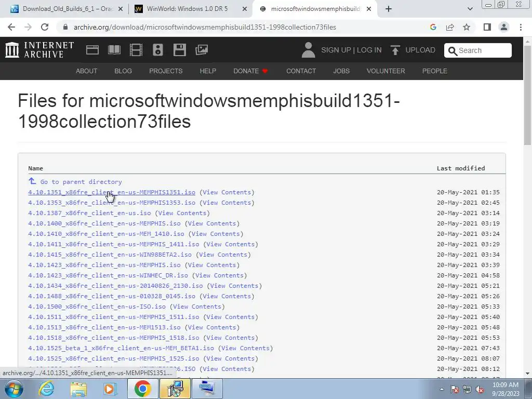The width and height of the screenshot is (532, 399).
Task: Download 4.10.1423 WINHEC_DR.iso file
Action: (x=108, y=275)
